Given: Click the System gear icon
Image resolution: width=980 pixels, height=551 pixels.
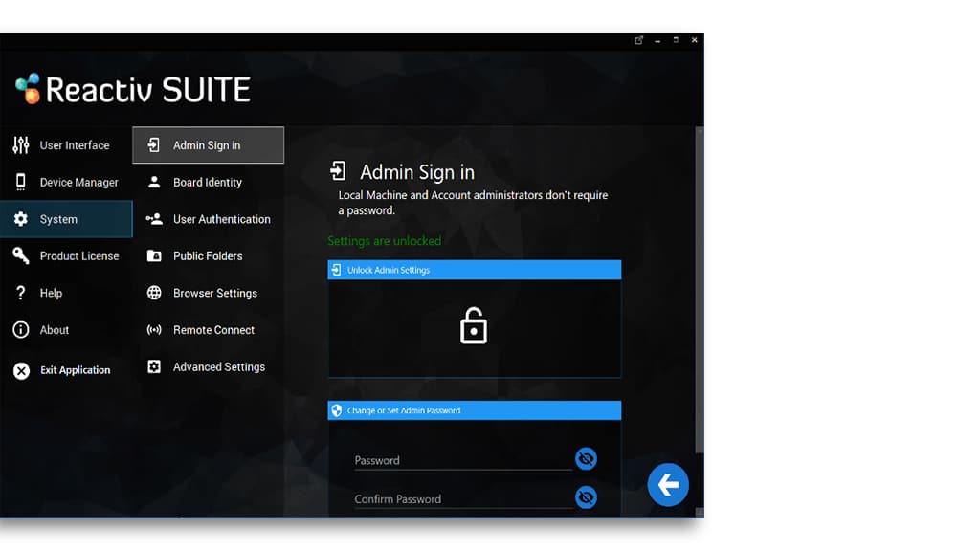Looking at the screenshot, I should (21, 219).
